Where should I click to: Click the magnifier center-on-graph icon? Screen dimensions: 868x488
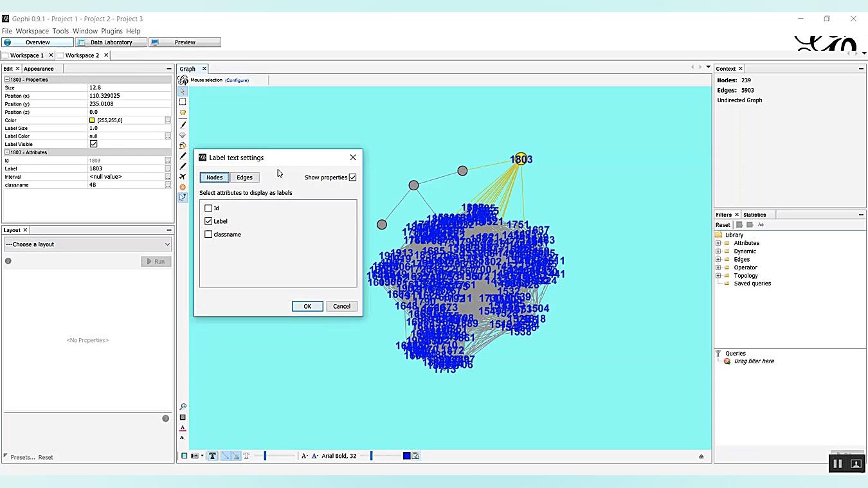[183, 406]
